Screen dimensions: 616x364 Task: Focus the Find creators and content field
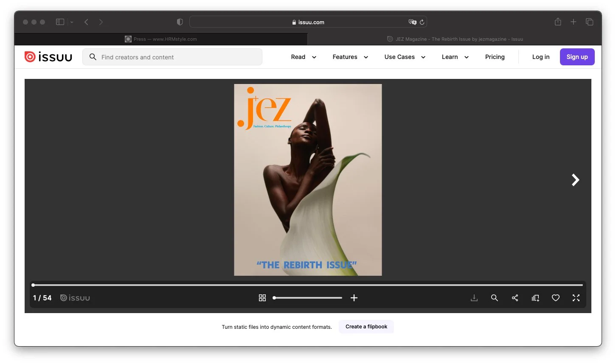point(172,57)
